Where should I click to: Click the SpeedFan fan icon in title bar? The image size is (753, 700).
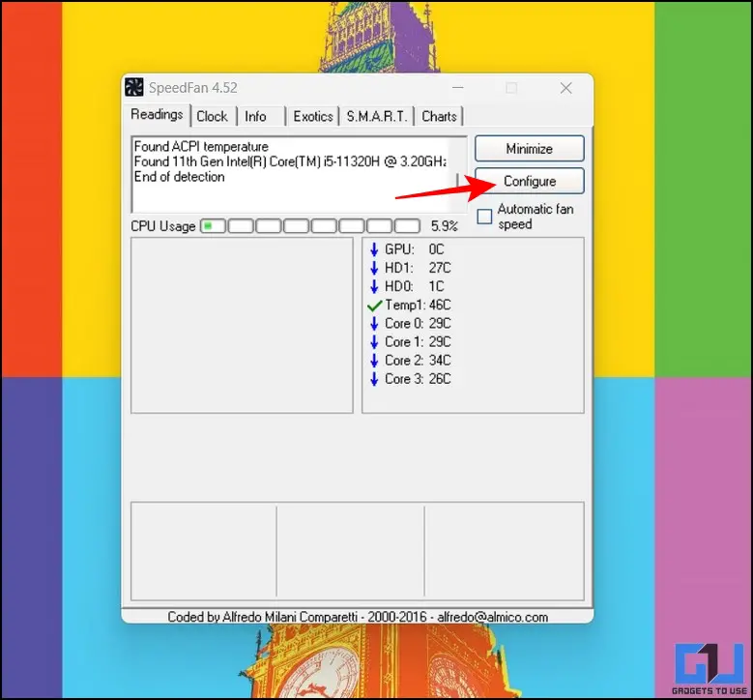(134, 87)
